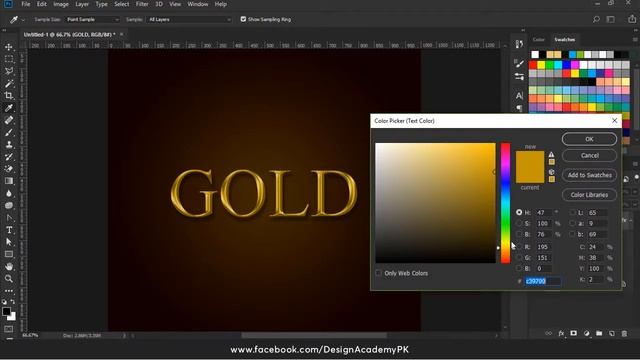Select the Rectangle shape tool
Image resolution: width=640 pixels, height=360 pixels.
point(9,254)
